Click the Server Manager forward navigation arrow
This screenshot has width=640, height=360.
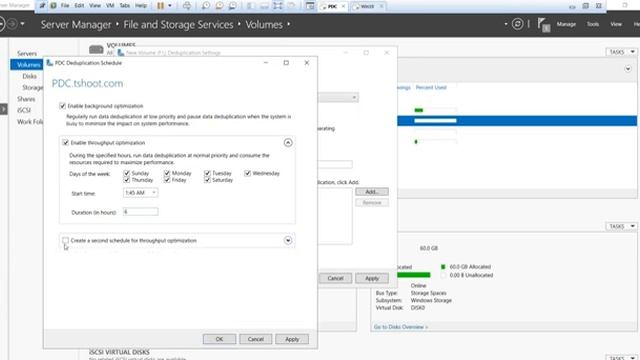pos(12,24)
